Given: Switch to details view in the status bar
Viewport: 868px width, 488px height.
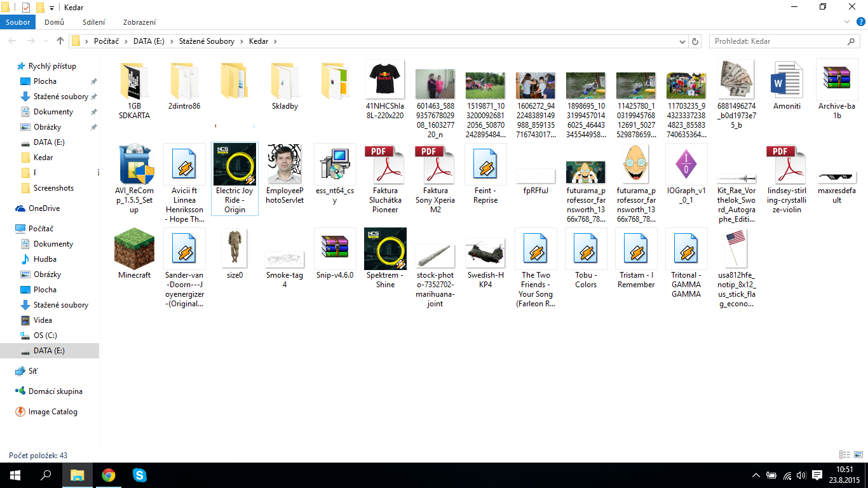Looking at the screenshot, I should tap(844, 455).
